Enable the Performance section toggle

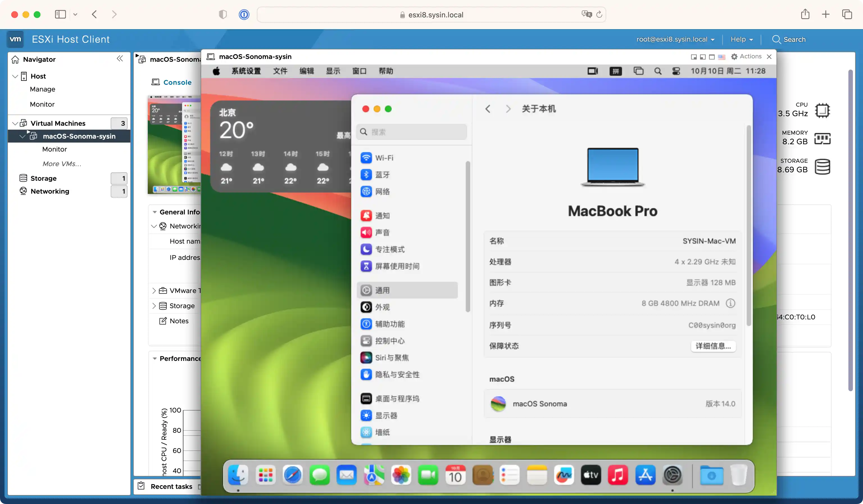coord(154,358)
